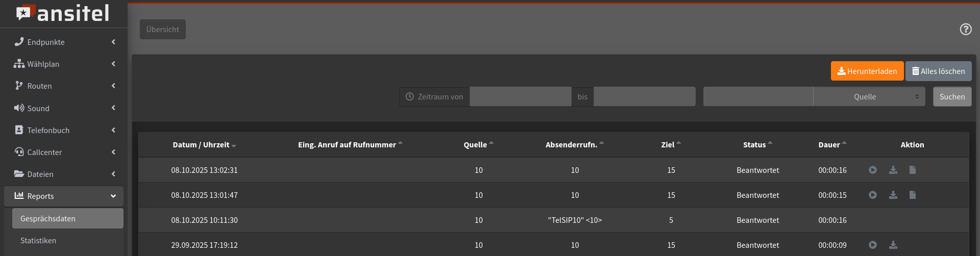Play recording of the 13:02:31 call

873,170
